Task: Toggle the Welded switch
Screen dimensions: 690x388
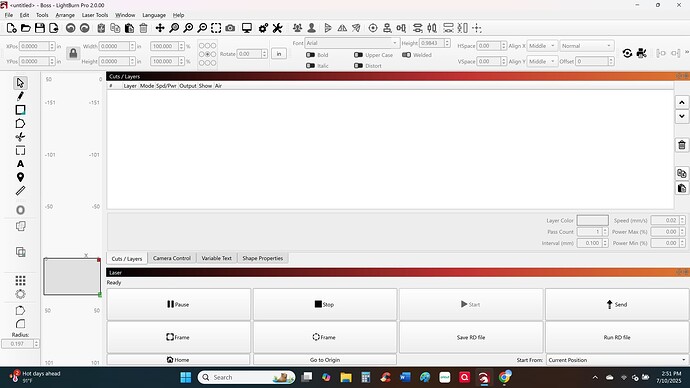Action: point(406,55)
